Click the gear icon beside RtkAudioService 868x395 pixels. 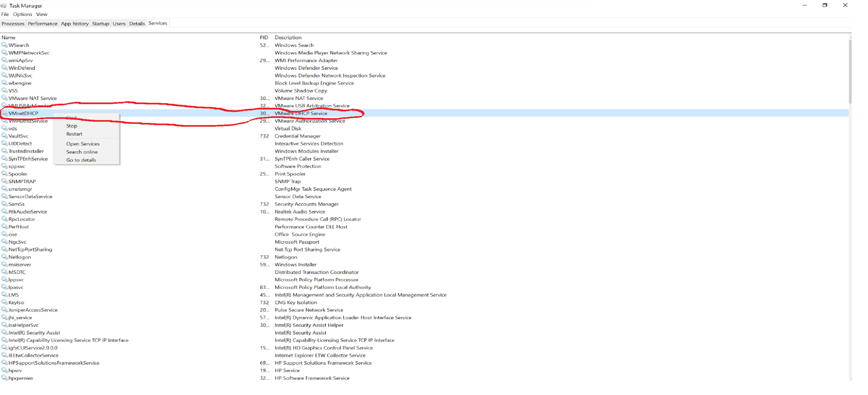tap(4, 211)
